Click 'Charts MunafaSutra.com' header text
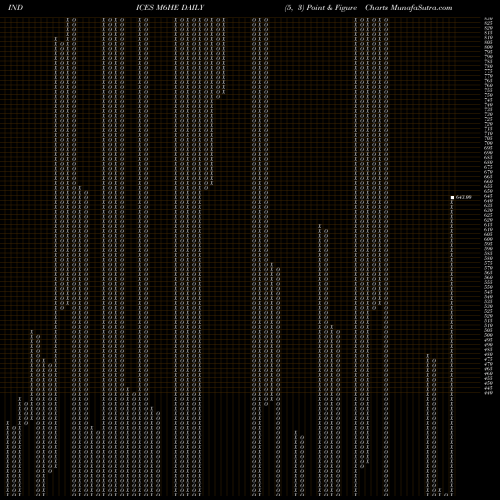 409,8
